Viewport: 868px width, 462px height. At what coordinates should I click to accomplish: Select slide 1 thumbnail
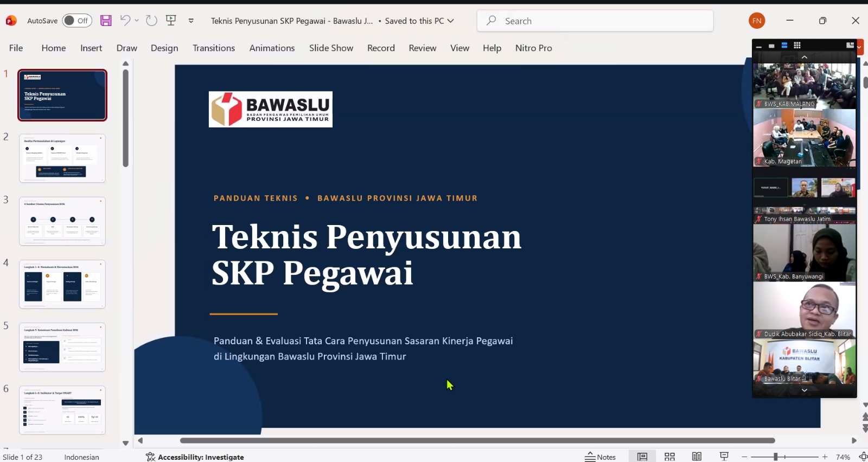(x=62, y=95)
